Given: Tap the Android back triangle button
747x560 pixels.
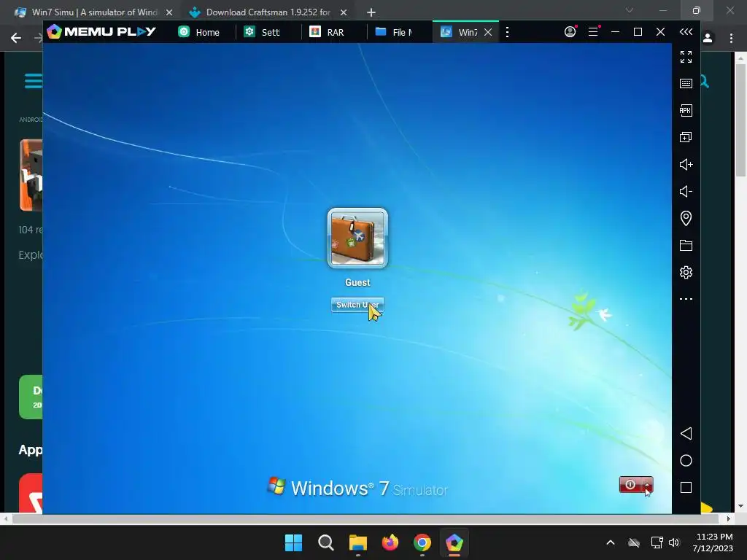Looking at the screenshot, I should [686, 433].
